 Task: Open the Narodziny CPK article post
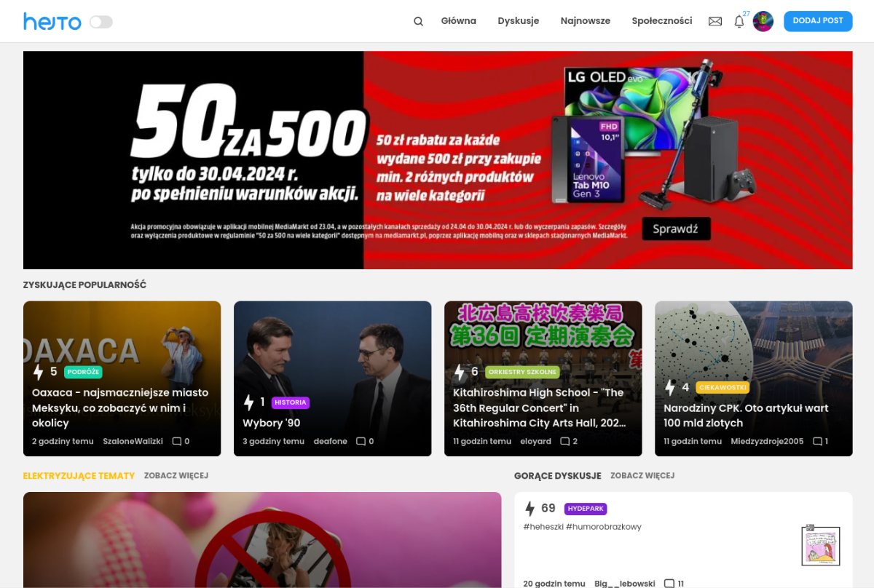click(746, 416)
